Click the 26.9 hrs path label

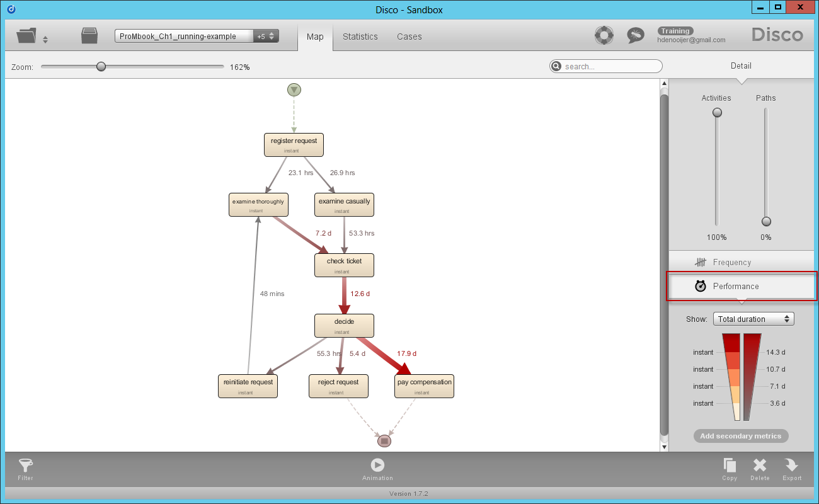click(342, 173)
